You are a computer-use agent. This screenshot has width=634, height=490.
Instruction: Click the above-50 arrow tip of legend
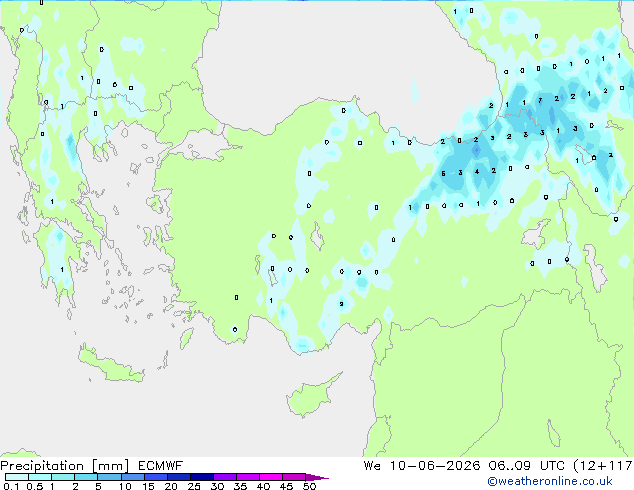[x=317, y=477]
